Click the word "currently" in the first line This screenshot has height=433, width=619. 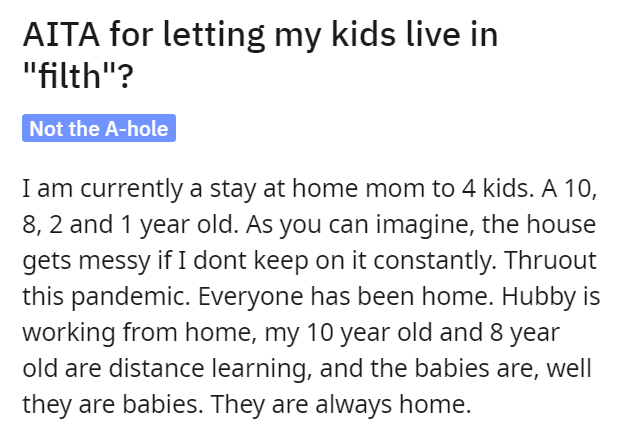(x=132, y=189)
